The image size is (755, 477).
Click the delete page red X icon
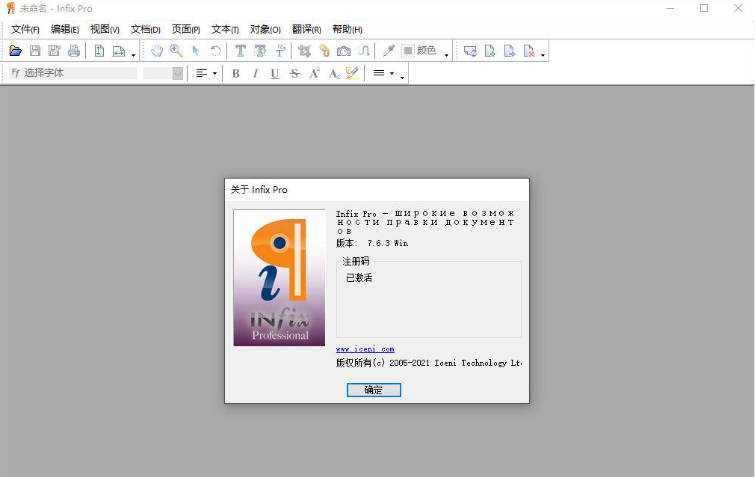[x=529, y=51]
